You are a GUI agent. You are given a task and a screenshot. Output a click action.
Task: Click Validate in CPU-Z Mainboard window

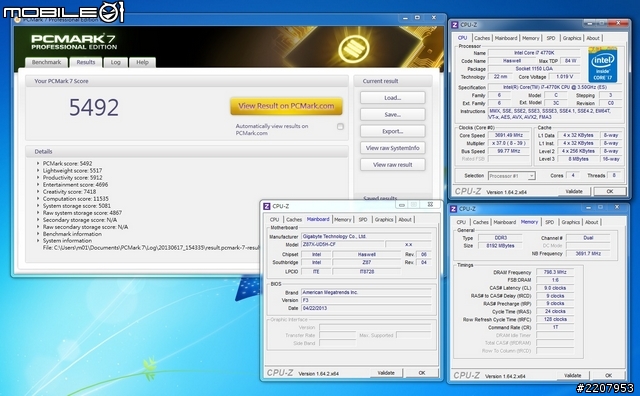pyautogui.click(x=386, y=373)
